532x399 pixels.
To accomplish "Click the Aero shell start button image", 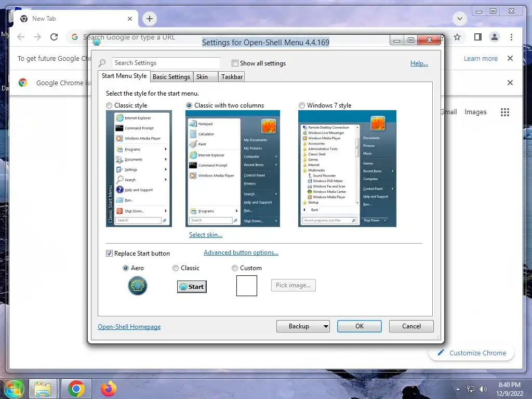I will point(137,286).
